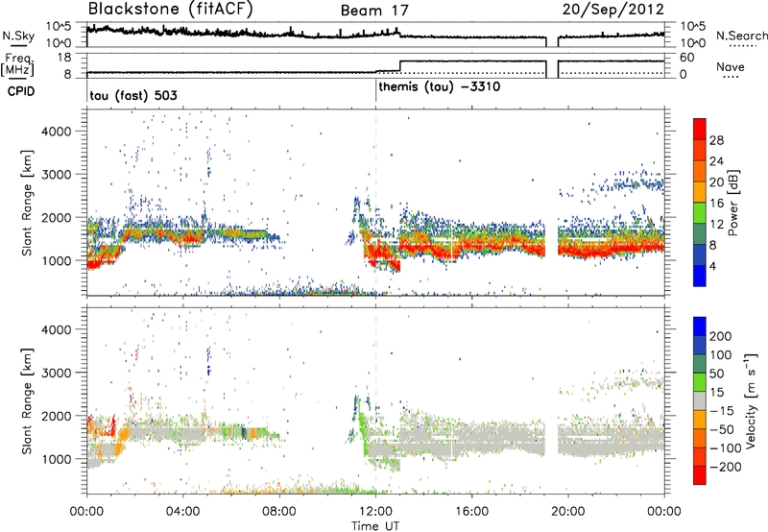Click the 'Power [dB]' axis title
The image size is (768, 532).
click(x=732, y=203)
